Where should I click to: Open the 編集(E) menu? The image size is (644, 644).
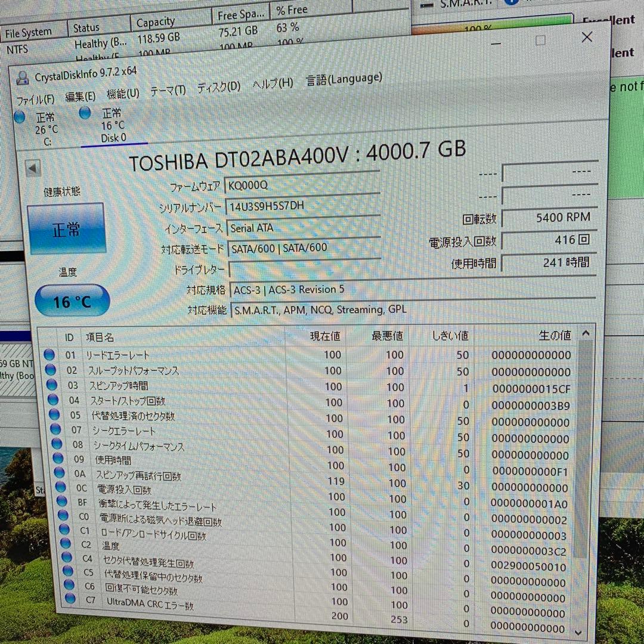coord(80,97)
